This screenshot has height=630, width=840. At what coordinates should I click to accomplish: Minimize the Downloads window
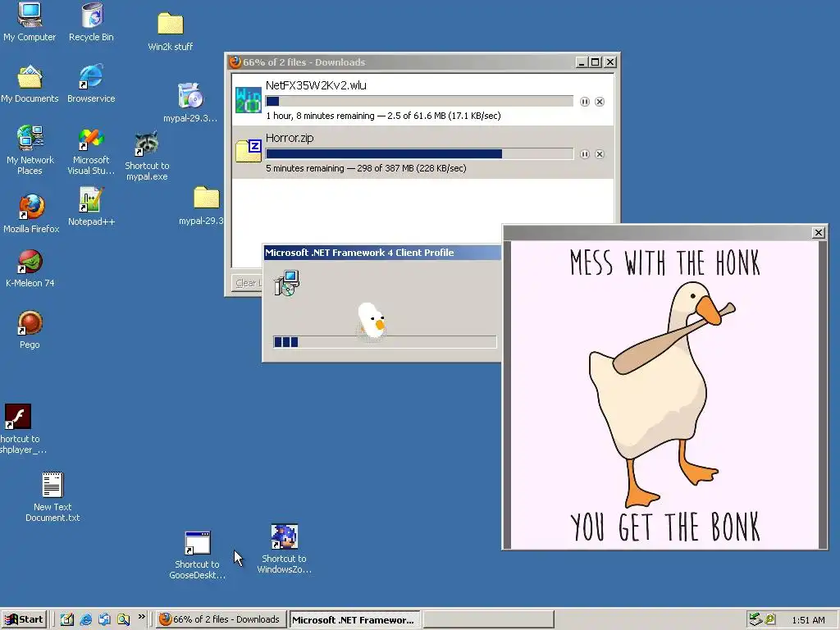click(582, 62)
